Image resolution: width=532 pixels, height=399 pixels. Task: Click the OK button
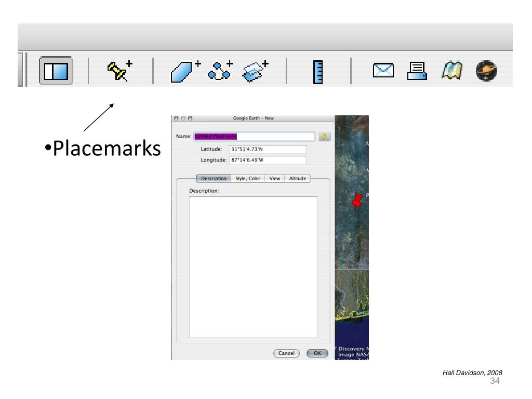pos(317,353)
